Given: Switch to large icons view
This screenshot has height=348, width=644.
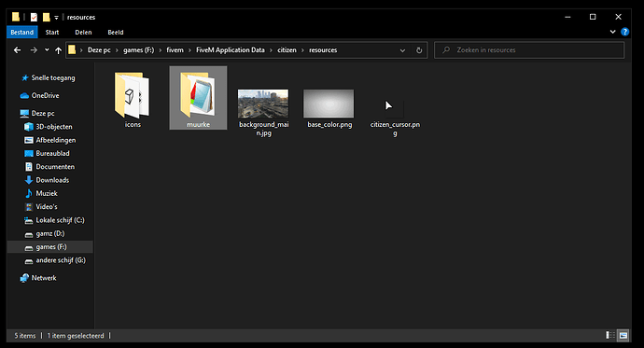Looking at the screenshot, I should 623,336.
